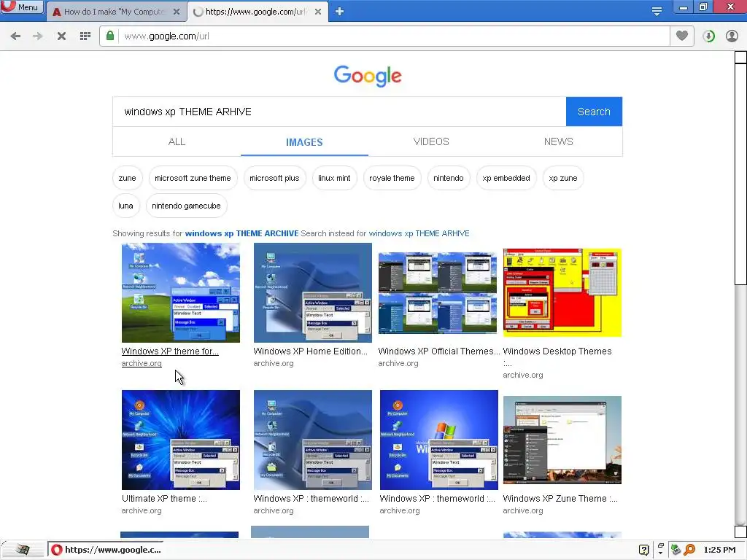
Task: Click the vertical scrollbar thumb
Action: click(x=740, y=174)
